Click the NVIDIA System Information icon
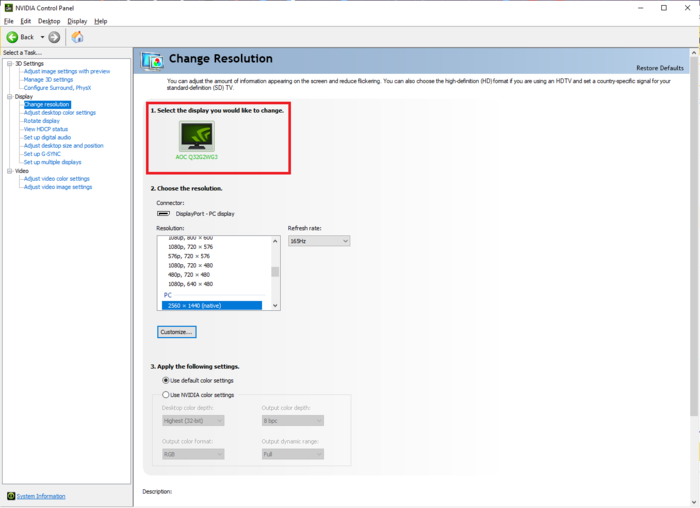Screen dimensions: 700x508 [x=11, y=496]
